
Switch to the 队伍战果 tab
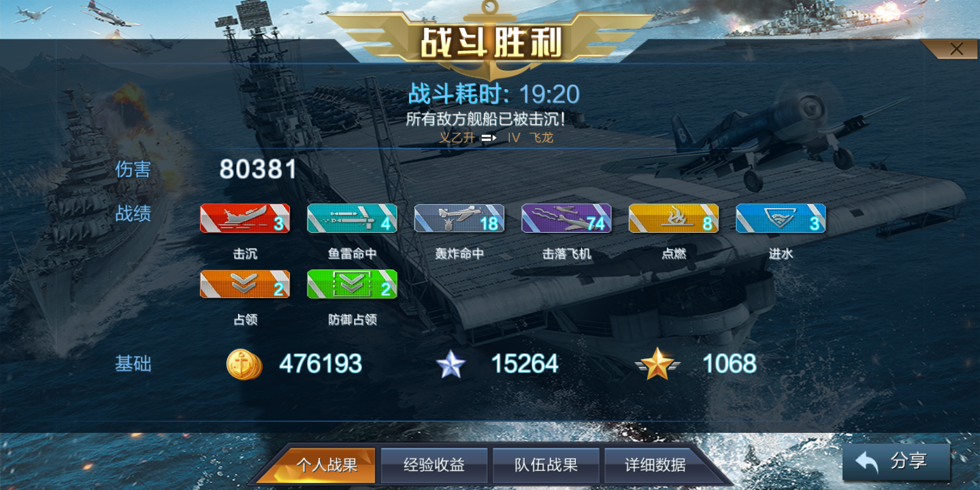[x=546, y=465]
